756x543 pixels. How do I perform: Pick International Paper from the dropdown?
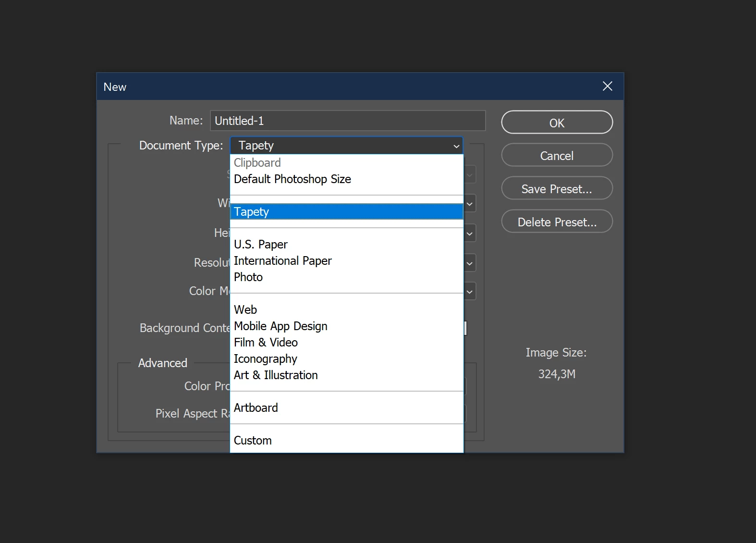(347, 261)
